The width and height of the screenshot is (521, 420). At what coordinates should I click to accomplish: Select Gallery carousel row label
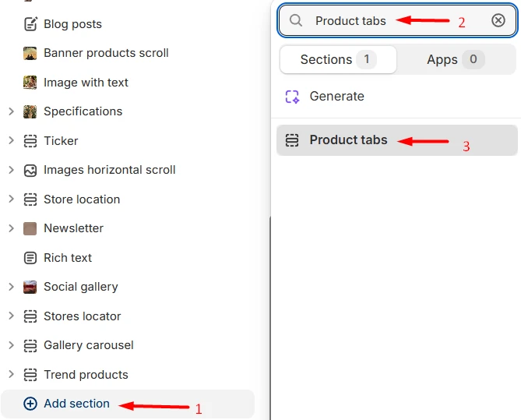coord(89,345)
